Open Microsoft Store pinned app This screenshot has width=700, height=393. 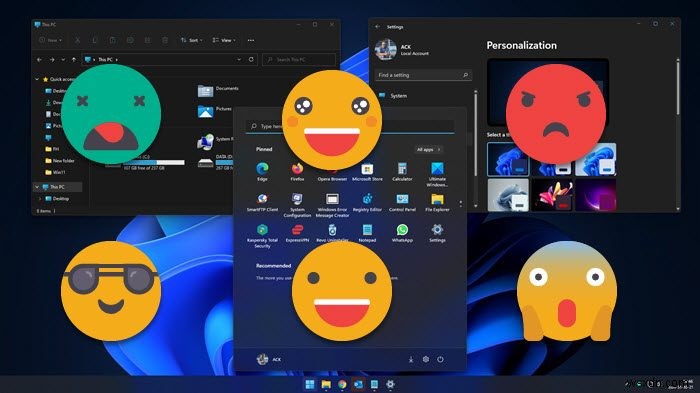(367, 172)
